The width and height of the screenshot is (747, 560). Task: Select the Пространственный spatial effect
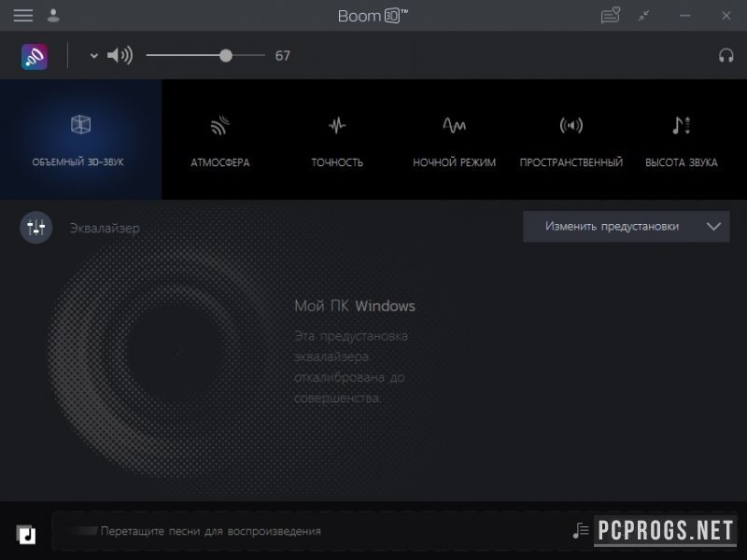[x=571, y=142]
